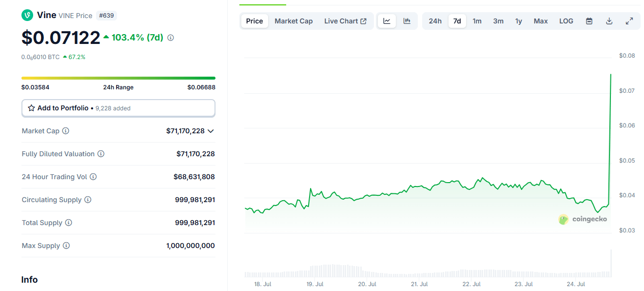The height and width of the screenshot is (291, 644).
Task: Select Max time range
Action: tap(541, 21)
